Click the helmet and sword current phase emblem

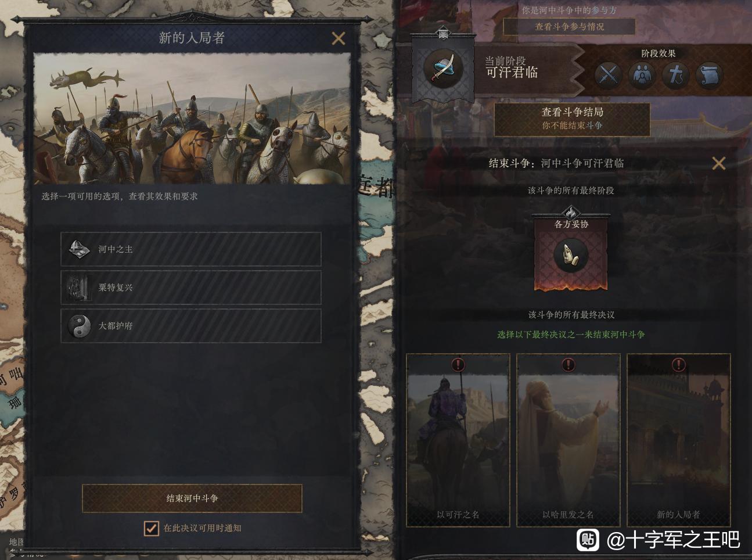(x=442, y=69)
